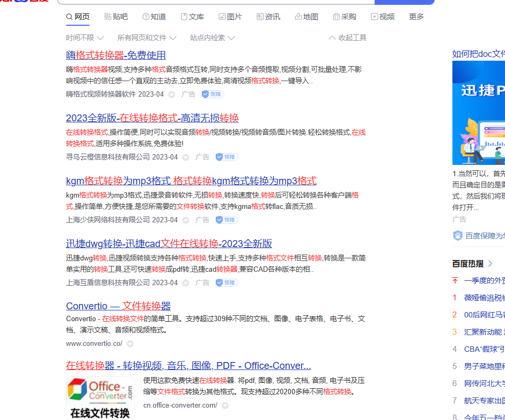The width and height of the screenshot is (505, 420).
Task: Open the pinned 一季度的外贸 hot search
Action: (485, 280)
